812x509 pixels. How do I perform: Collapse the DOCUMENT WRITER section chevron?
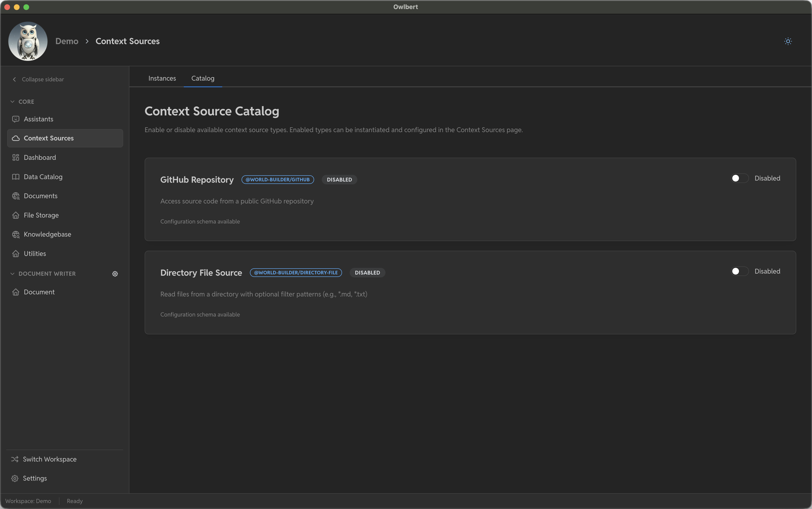point(12,274)
